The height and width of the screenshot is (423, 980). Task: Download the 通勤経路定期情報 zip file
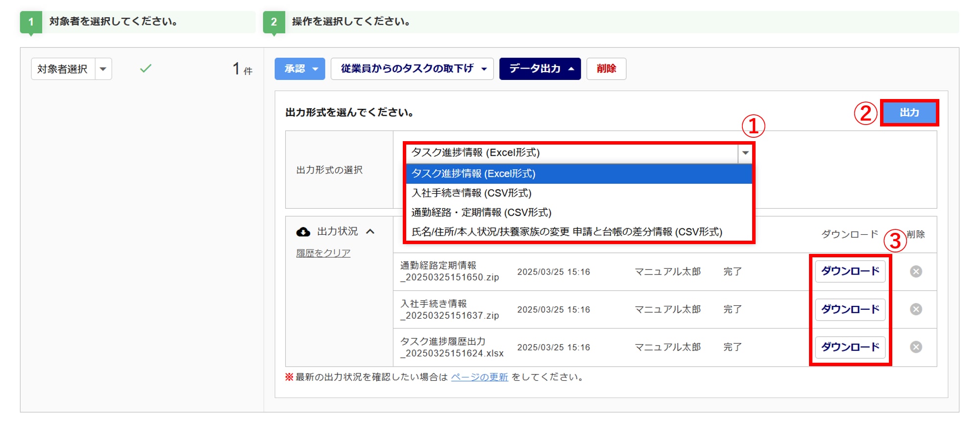pyautogui.click(x=850, y=272)
